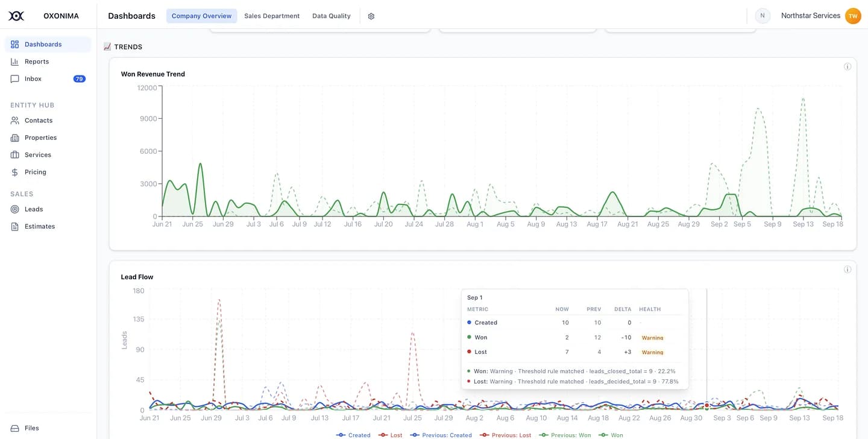This screenshot has width=868, height=439.
Task: Toggle the Created series in legend
Action: pos(353,435)
